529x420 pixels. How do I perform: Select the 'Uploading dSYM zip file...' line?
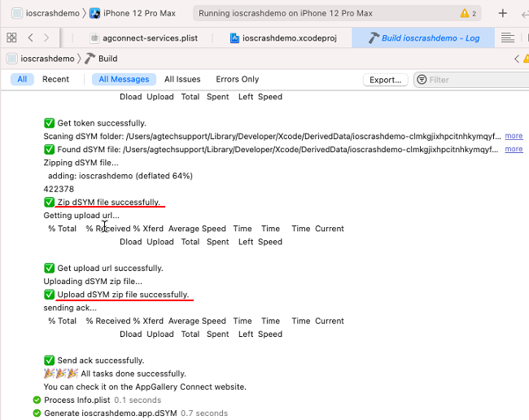(x=93, y=282)
